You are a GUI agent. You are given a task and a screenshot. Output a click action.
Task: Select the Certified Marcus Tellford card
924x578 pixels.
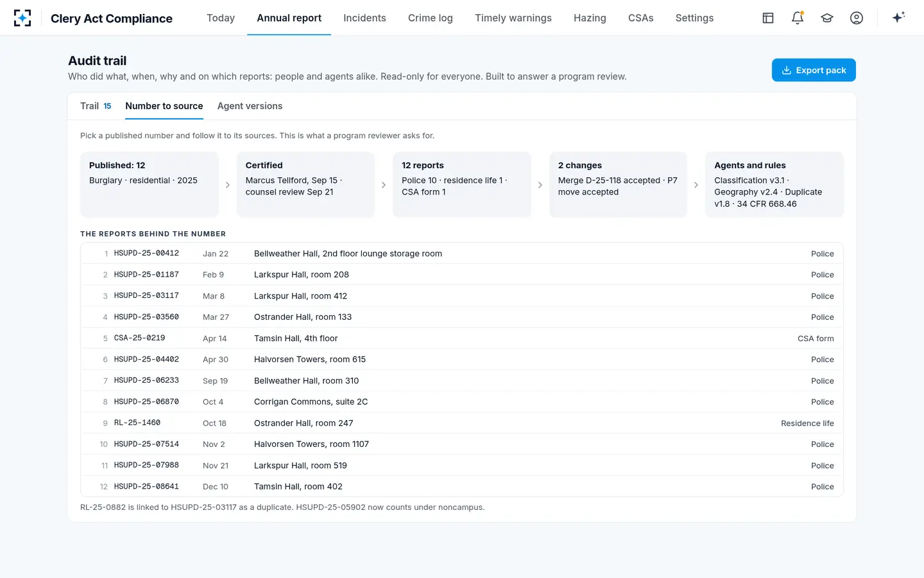(305, 184)
